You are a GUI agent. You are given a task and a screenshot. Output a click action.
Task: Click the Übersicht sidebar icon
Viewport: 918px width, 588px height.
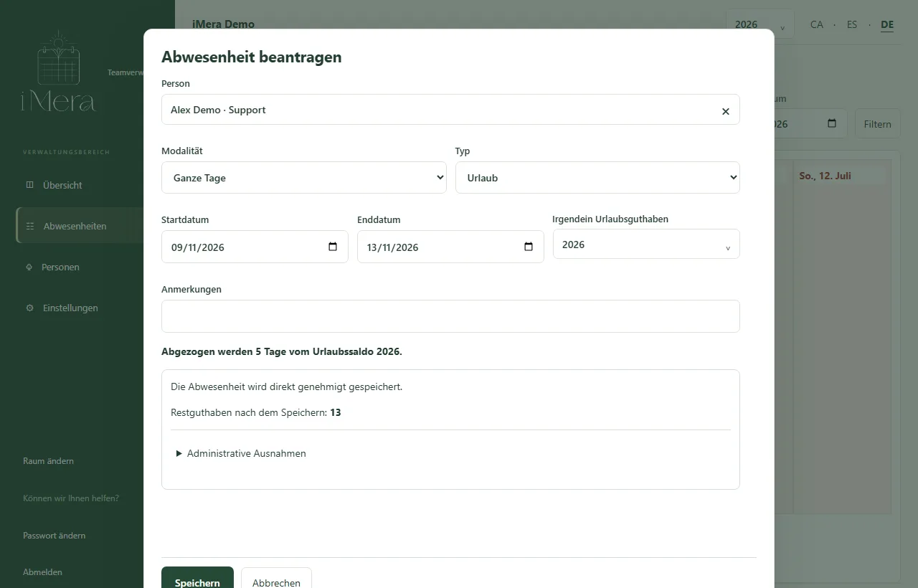click(29, 185)
